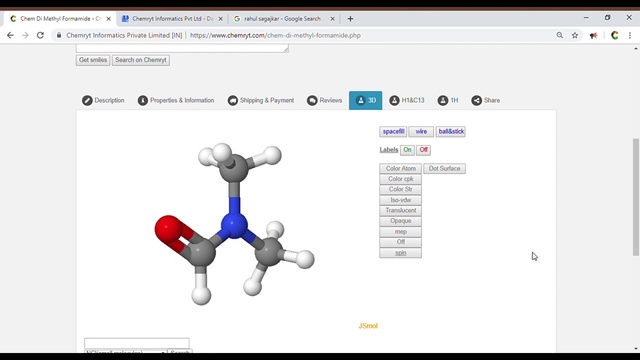This screenshot has width=640, height=360.
Task: Click the JSmol link
Action: click(x=368, y=326)
